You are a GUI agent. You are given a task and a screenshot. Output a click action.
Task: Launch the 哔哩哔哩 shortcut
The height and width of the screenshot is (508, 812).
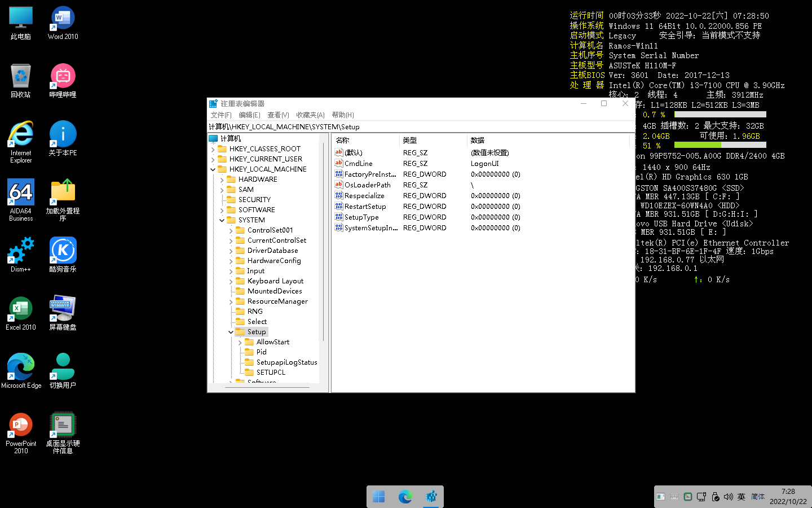click(63, 81)
